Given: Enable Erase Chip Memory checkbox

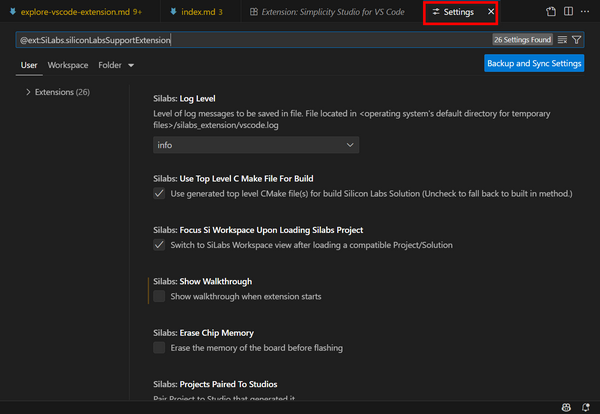Looking at the screenshot, I should (159, 347).
